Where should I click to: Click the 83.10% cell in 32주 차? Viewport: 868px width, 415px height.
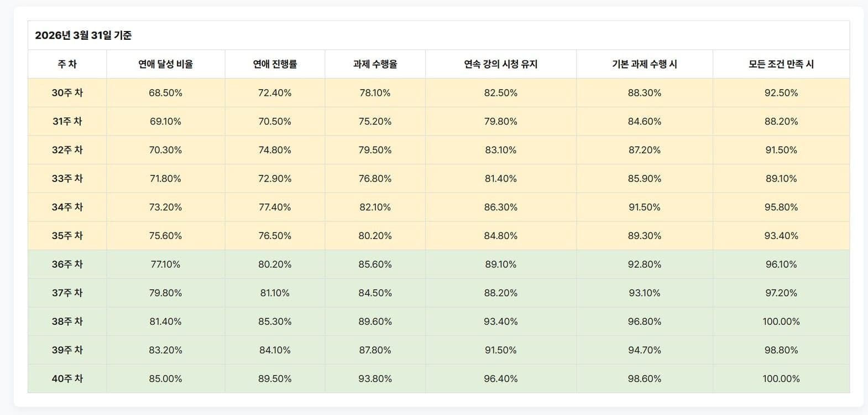501,150
